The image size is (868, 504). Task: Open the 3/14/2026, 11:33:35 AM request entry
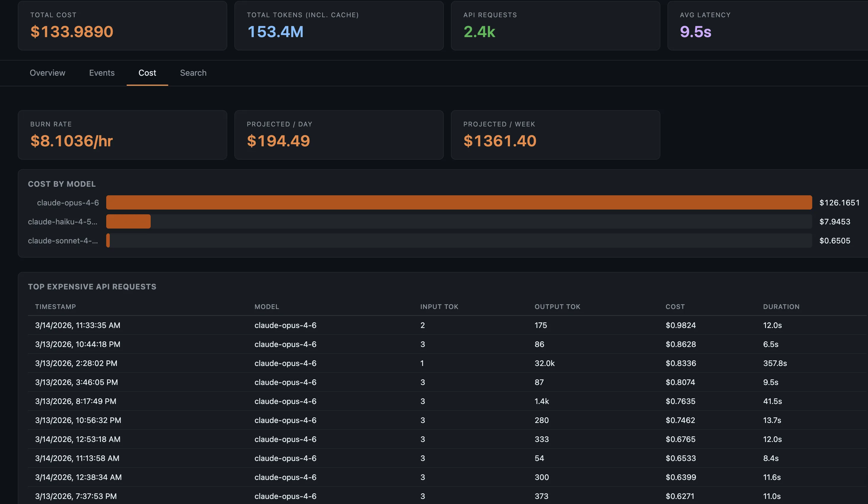(x=413, y=325)
